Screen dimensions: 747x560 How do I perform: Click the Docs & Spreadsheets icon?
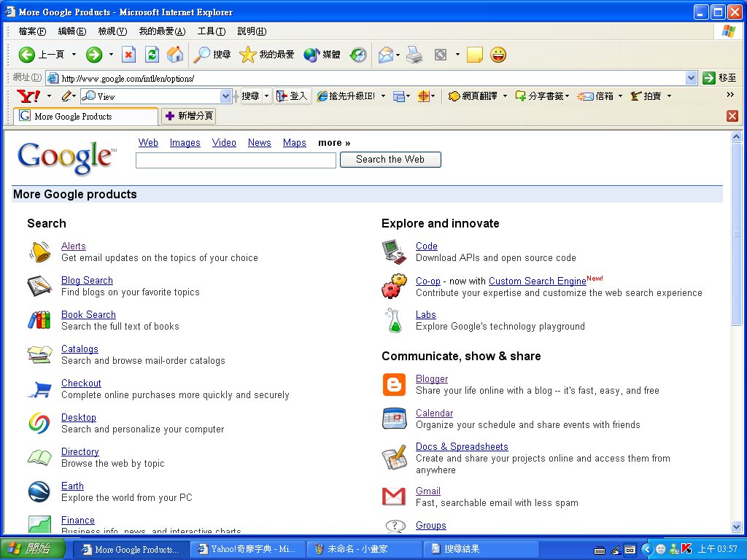pos(395,457)
